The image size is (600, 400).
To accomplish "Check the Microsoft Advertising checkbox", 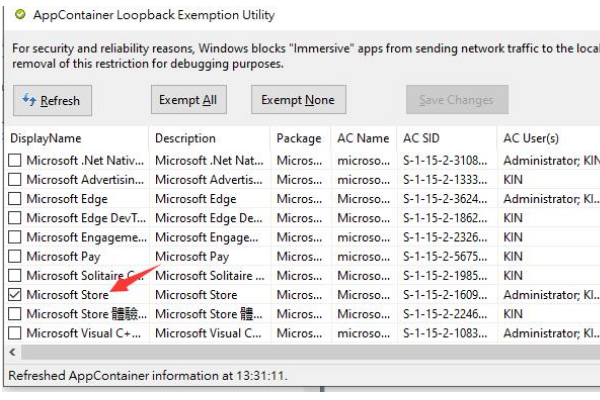I will coord(15,179).
